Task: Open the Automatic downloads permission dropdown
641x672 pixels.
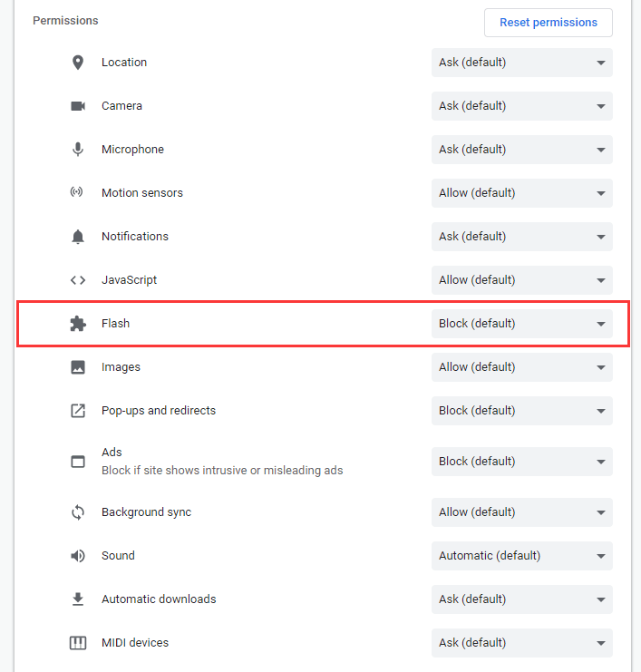Action: (522, 599)
